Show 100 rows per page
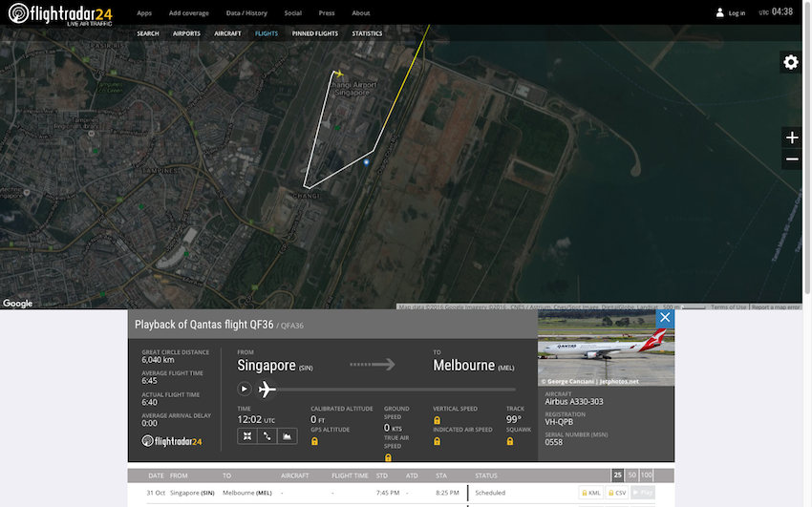812x507 pixels. (647, 475)
